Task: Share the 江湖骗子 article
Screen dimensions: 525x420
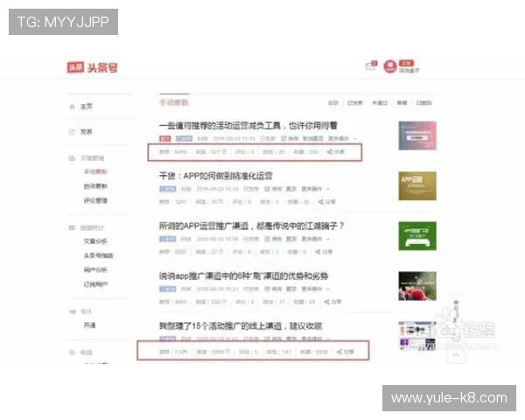Action: (324, 251)
